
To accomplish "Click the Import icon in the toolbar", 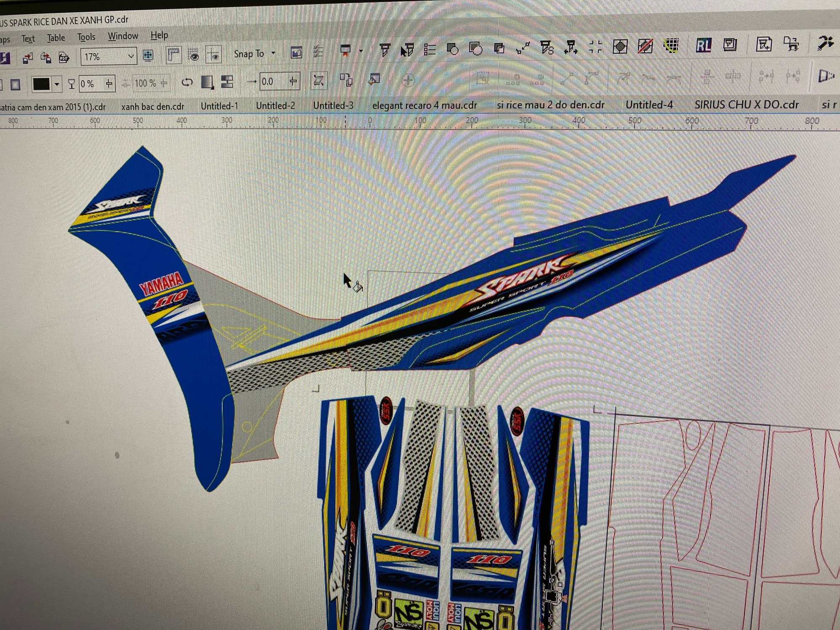I will click(x=28, y=58).
